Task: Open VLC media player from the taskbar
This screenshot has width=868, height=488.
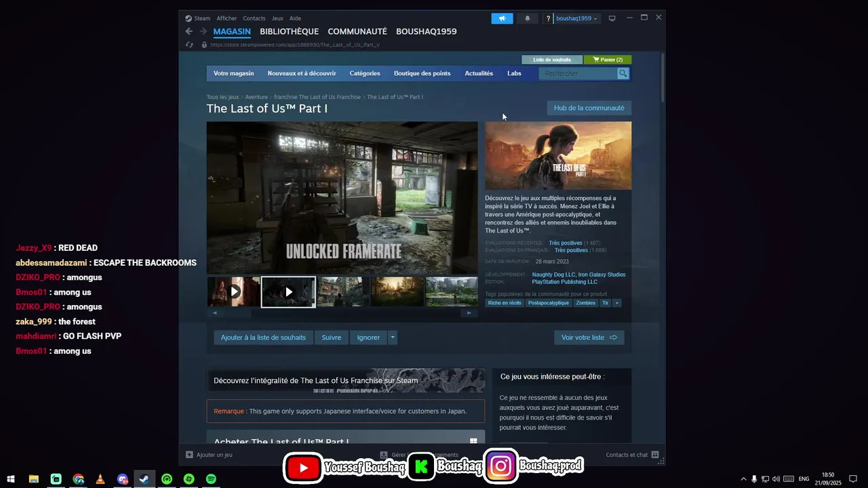Action: tap(100, 479)
